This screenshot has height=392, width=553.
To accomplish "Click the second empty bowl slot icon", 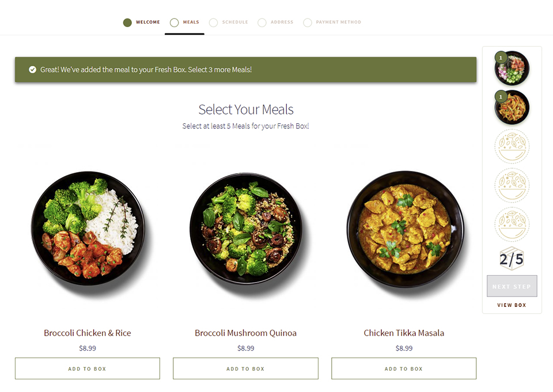I will (512, 185).
